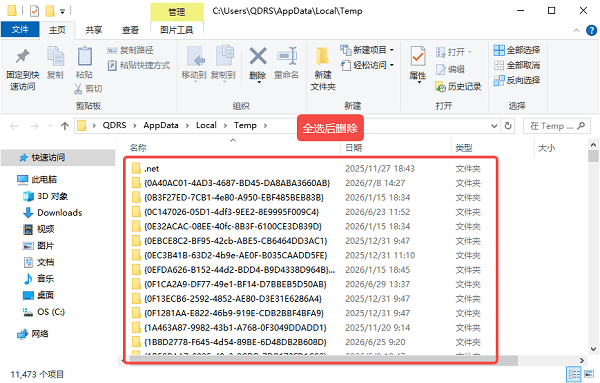The height and width of the screenshot is (383, 600).
Task: Create a new folder with 新建文件夹
Action: click(x=323, y=69)
